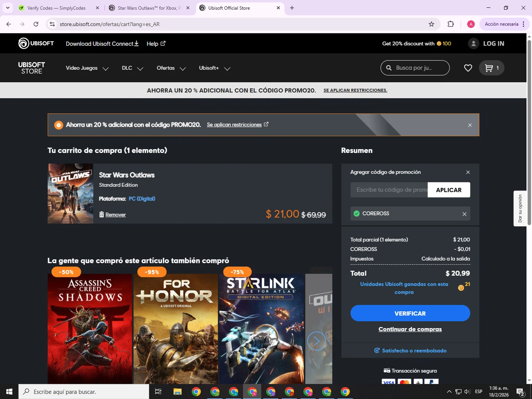Expand the Ubisoft+ menu

(215, 68)
